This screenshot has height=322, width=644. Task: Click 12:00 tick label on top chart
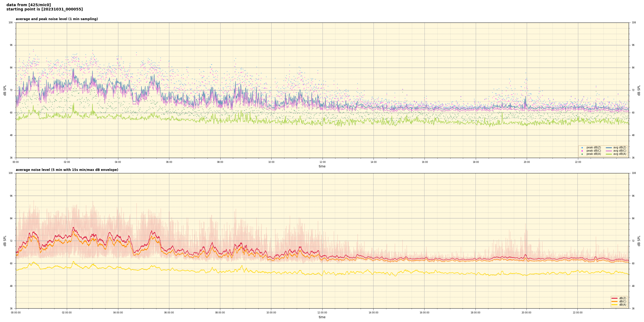pos(322,162)
